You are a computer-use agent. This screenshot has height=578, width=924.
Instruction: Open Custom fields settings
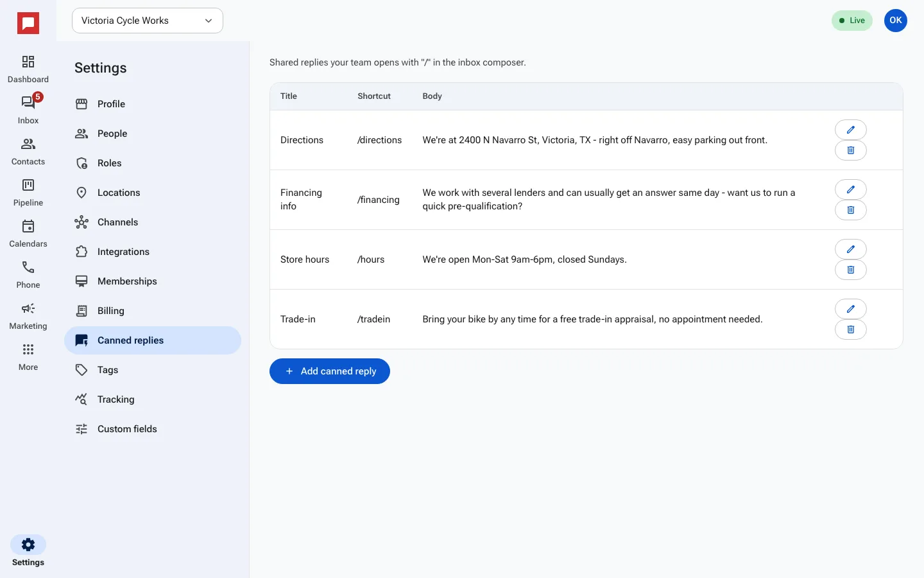tap(153, 429)
